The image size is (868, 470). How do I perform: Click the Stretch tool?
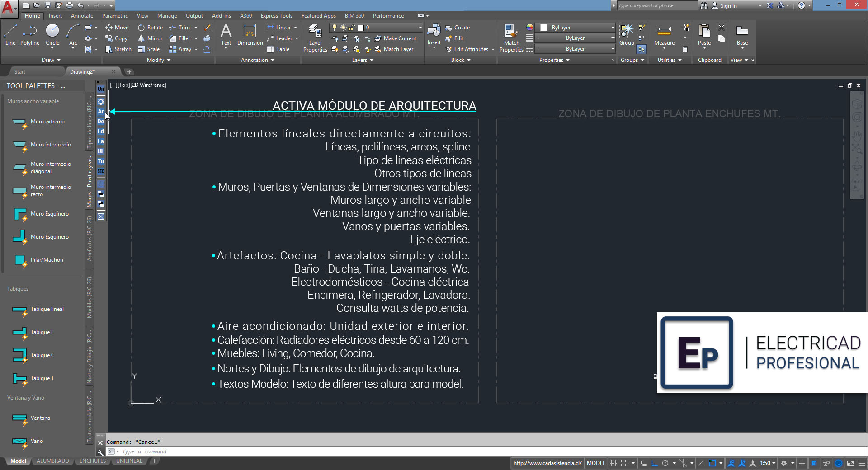click(x=118, y=49)
